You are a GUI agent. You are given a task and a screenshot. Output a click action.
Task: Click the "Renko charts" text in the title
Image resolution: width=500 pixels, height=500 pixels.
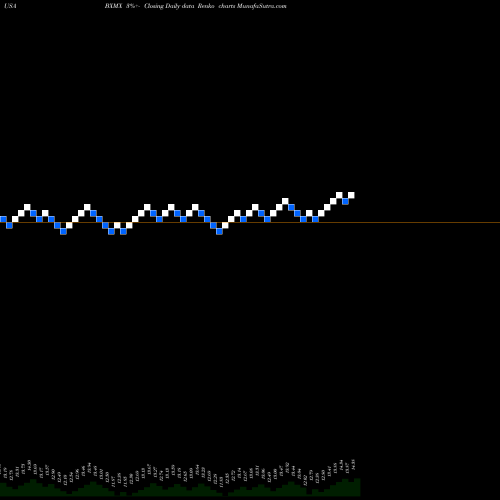click(216, 6)
